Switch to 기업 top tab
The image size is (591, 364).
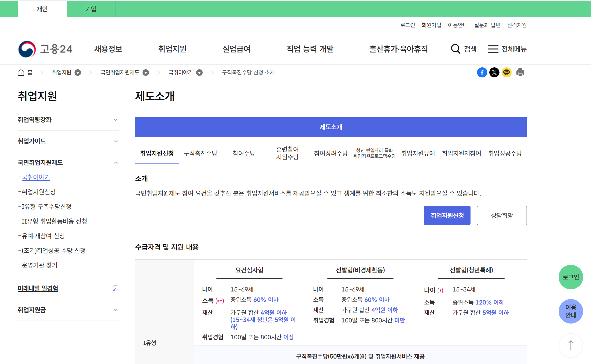(x=91, y=9)
